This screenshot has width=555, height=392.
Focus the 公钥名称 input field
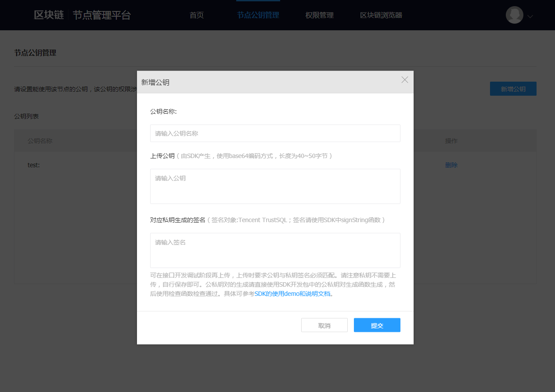click(275, 133)
